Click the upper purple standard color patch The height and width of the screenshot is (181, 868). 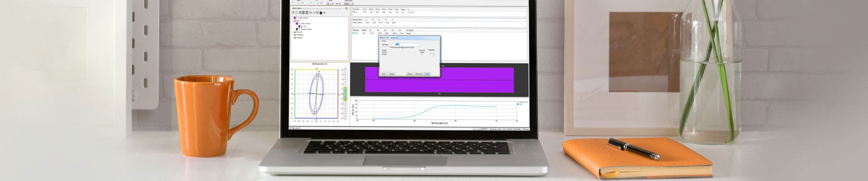point(439,74)
